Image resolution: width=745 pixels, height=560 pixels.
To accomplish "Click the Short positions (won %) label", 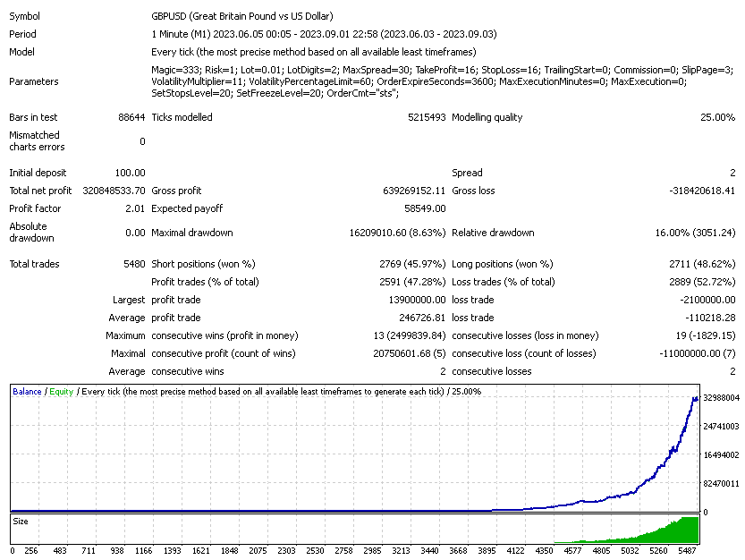I will (203, 264).
